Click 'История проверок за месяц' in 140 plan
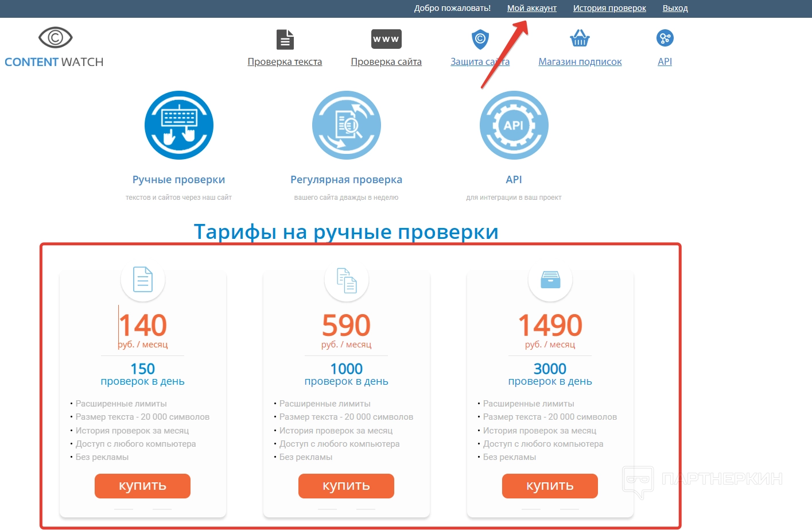 tap(132, 431)
